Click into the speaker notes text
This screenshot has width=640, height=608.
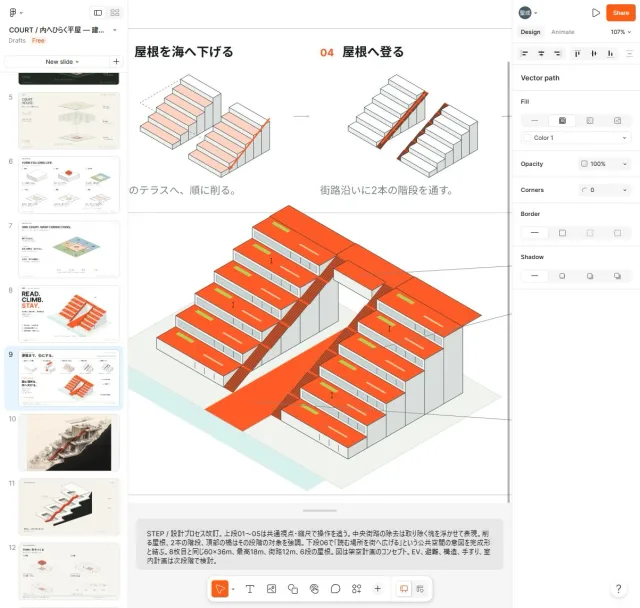tap(319, 547)
